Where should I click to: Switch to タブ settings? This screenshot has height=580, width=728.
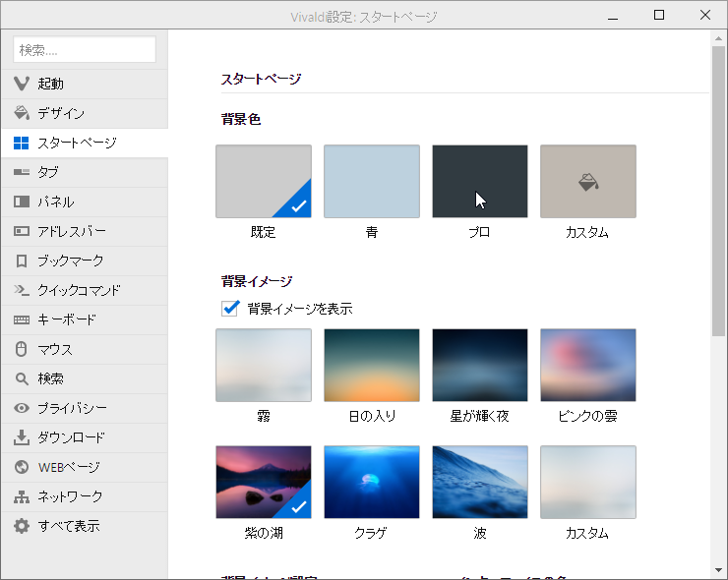85,172
